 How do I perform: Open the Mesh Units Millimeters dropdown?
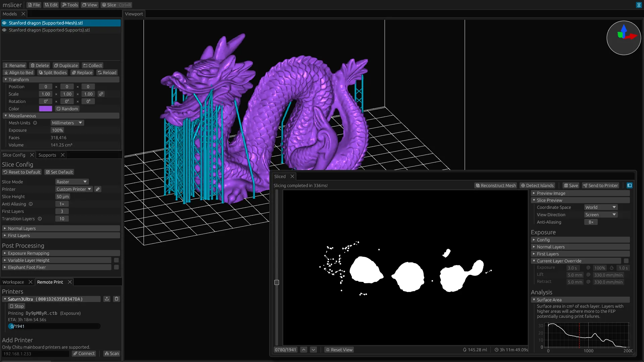click(x=67, y=123)
